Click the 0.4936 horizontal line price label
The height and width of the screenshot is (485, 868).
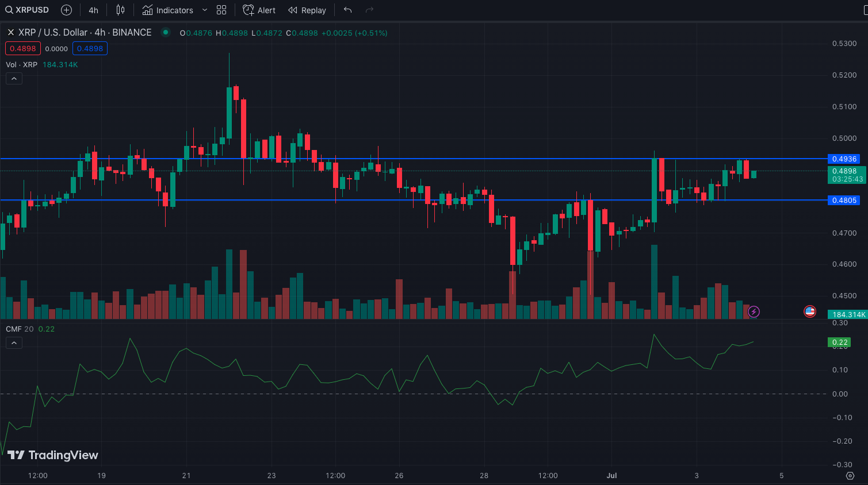click(844, 159)
